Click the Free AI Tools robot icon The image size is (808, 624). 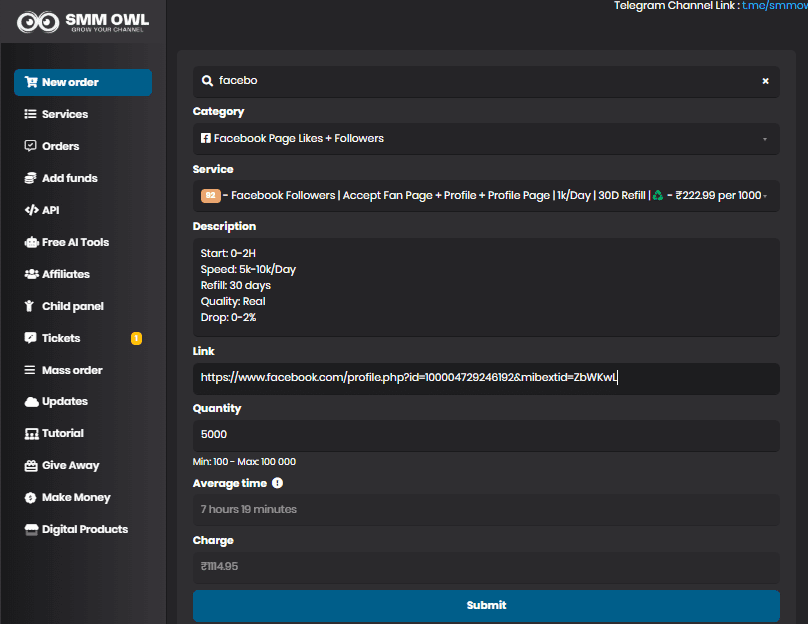point(31,242)
